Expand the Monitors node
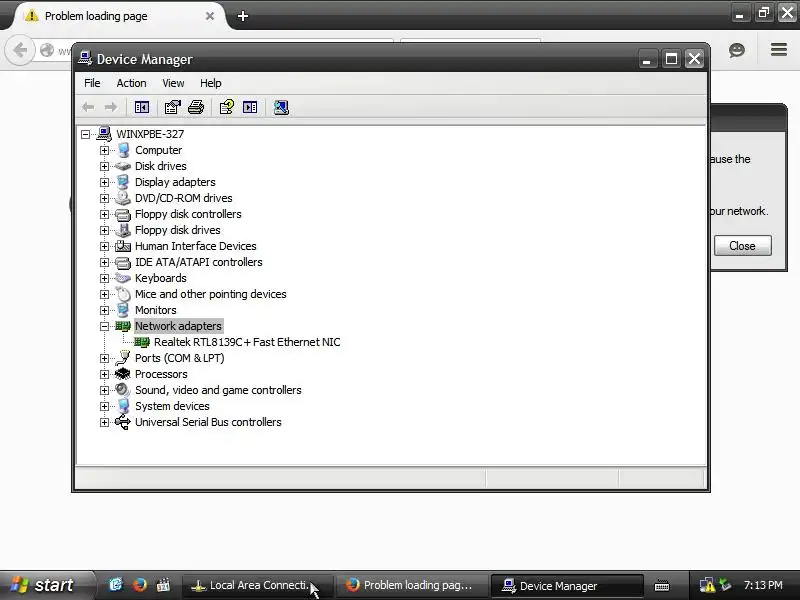Viewport: 800px width, 600px height. pos(105,310)
